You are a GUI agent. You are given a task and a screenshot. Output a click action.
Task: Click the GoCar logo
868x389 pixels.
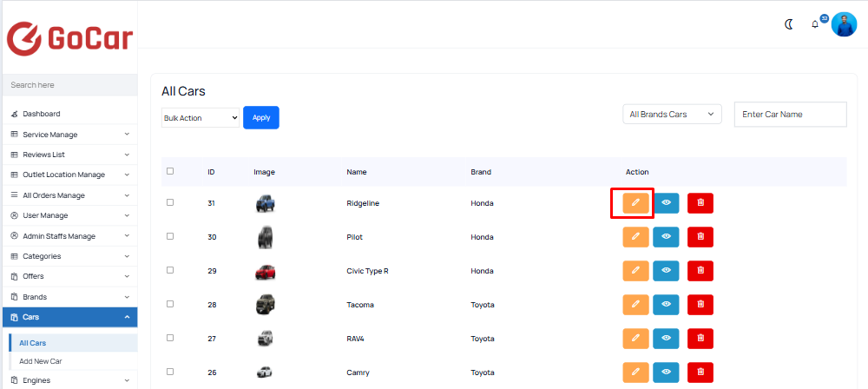click(x=69, y=39)
